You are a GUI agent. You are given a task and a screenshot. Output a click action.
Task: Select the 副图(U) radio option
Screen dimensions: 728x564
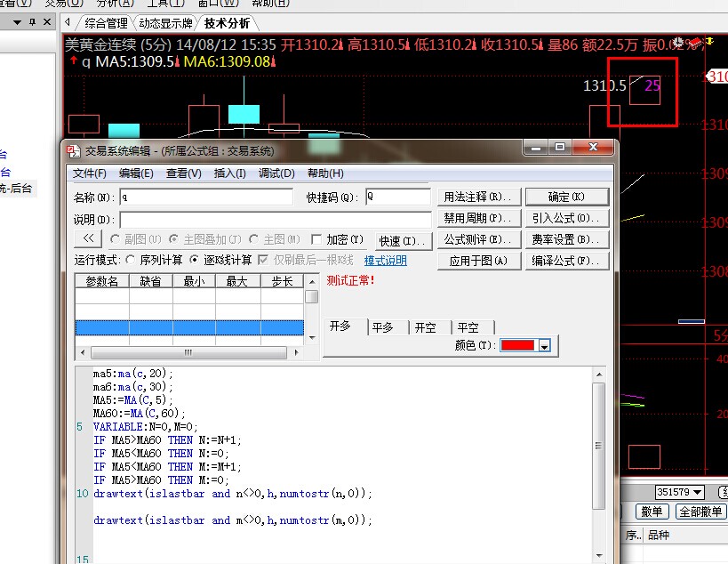point(115,239)
